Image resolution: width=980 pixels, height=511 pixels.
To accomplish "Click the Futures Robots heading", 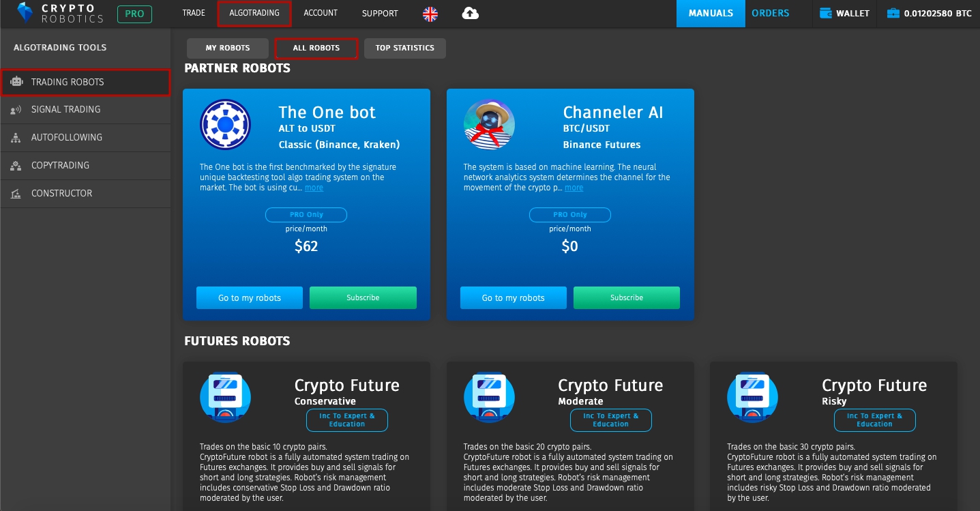I will (x=237, y=341).
